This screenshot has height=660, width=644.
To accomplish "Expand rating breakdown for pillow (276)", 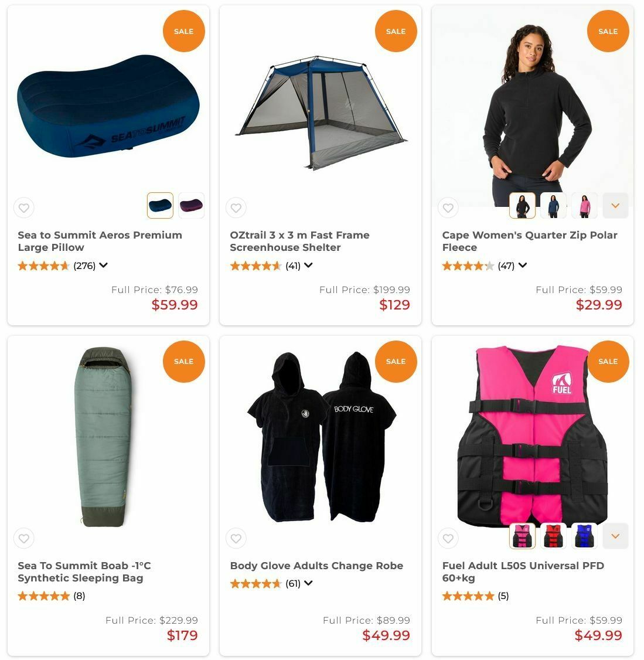I will (x=104, y=265).
